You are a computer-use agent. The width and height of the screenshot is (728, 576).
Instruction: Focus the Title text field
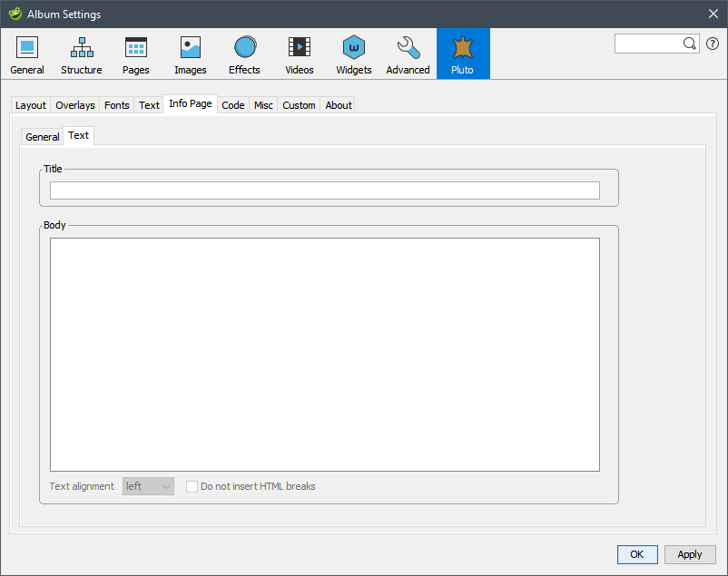click(325, 190)
